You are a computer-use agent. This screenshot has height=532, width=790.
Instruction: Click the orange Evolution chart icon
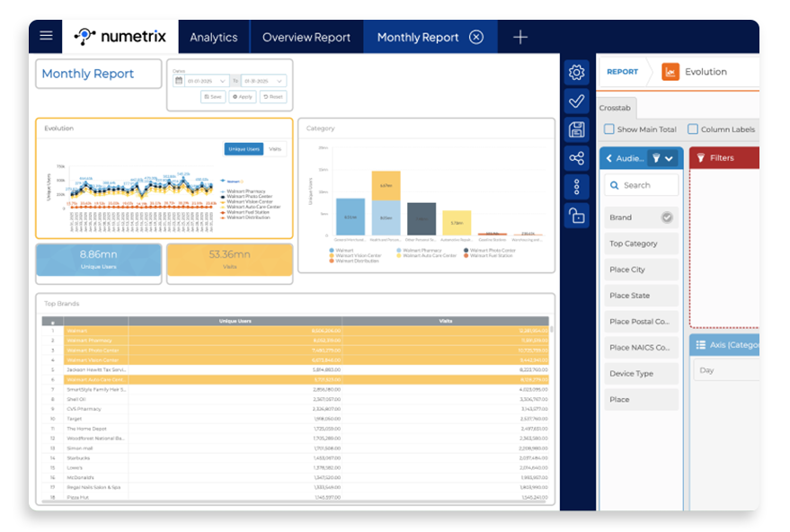coord(670,72)
